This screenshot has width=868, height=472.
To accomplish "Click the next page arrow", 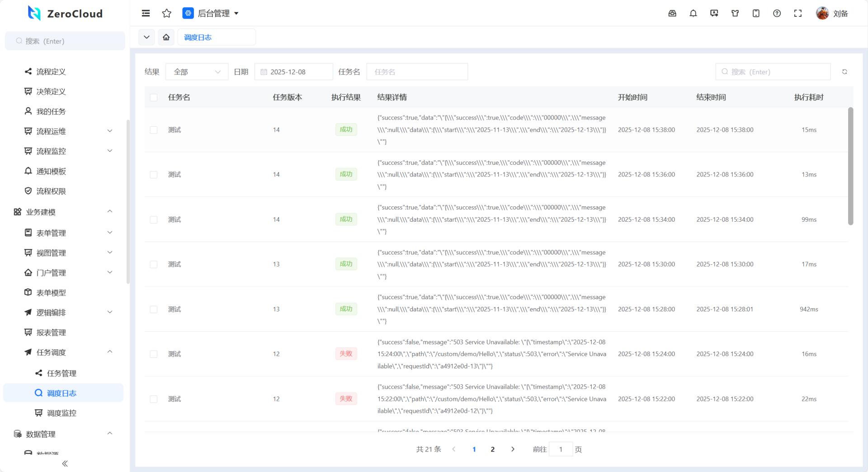I will 512,449.
